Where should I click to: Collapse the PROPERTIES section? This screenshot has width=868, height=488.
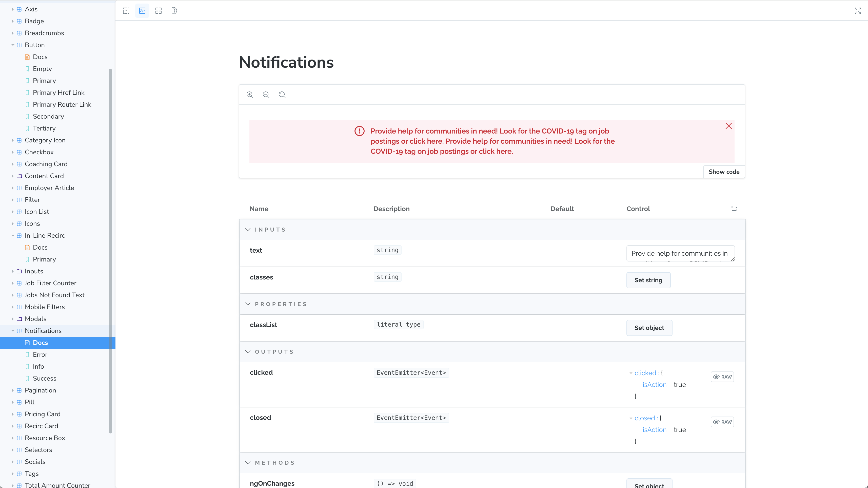click(248, 304)
